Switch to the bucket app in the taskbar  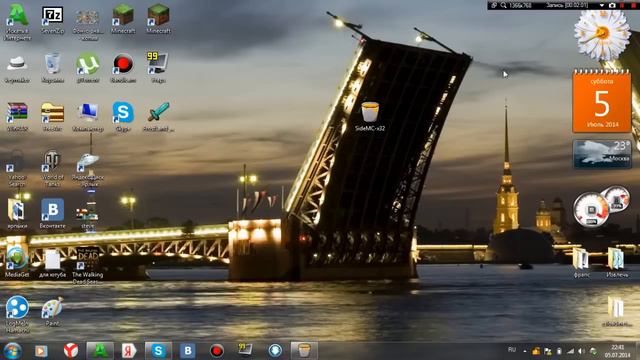[304, 351]
